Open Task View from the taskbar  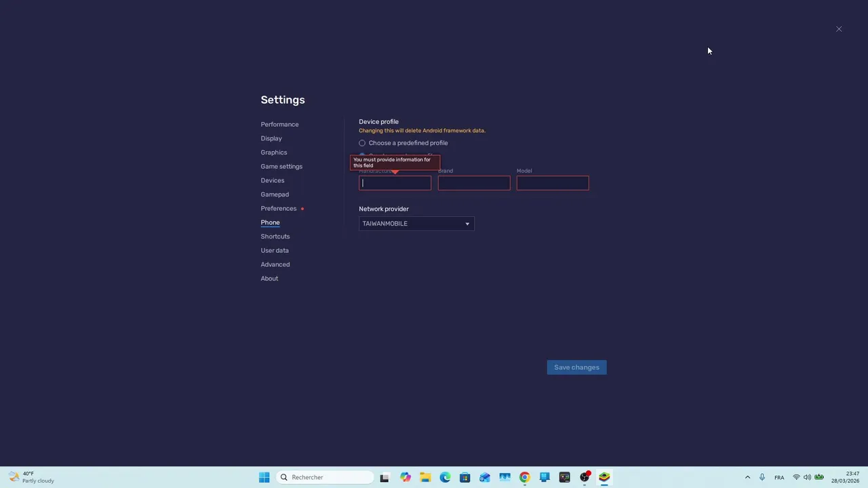(384, 477)
